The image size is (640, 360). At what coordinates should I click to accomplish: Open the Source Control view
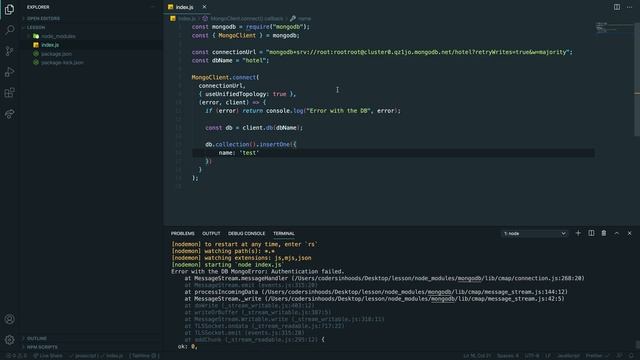(x=9, y=51)
